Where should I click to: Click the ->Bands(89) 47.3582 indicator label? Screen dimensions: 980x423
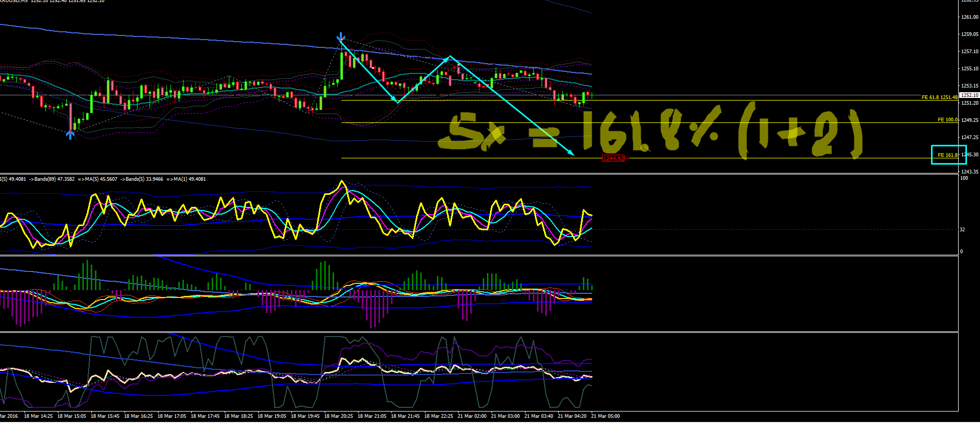pyautogui.click(x=51, y=179)
